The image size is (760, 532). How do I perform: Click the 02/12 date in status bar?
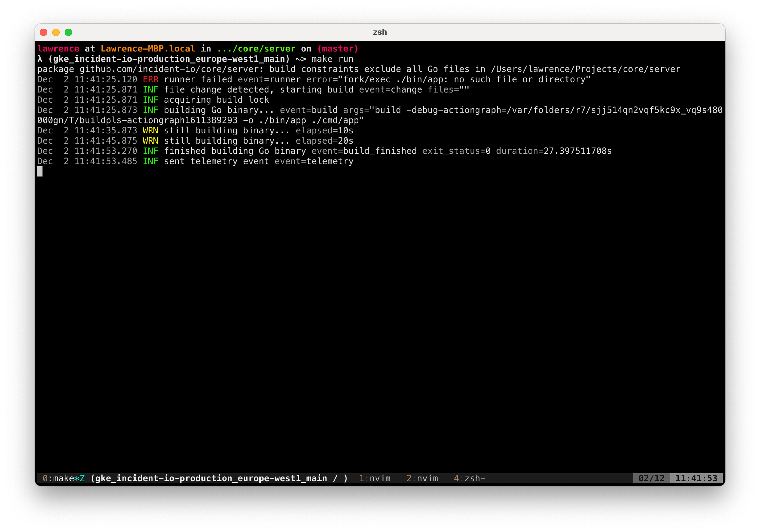pyautogui.click(x=651, y=478)
